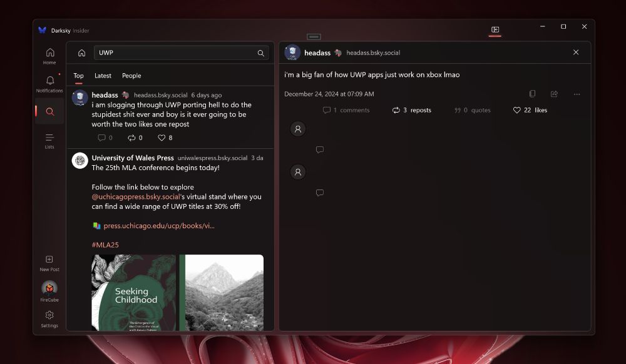Open the second reply's placeholder avatar
The width and height of the screenshot is (626, 364).
pyautogui.click(x=298, y=172)
